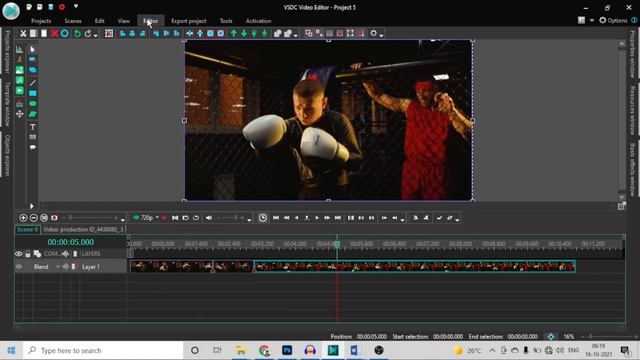640x360 pixels.
Task: Open the View menu
Action: (x=124, y=21)
